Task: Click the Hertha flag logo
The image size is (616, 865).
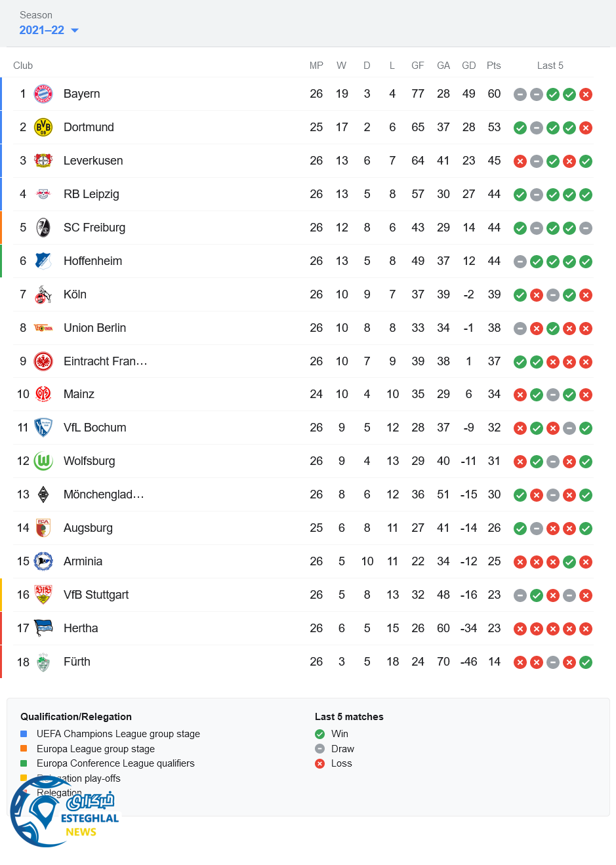Action: point(43,628)
